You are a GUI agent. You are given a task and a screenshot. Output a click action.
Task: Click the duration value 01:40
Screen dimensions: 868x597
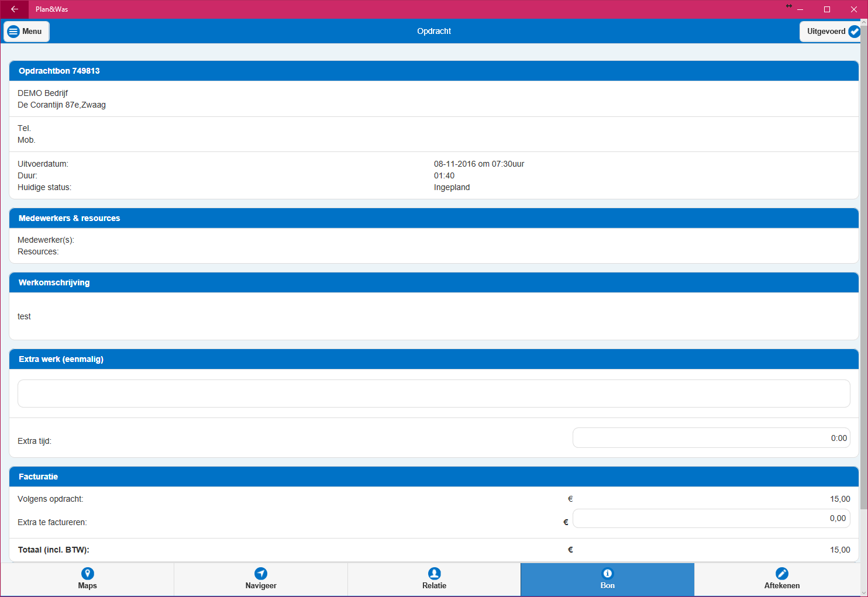(444, 175)
